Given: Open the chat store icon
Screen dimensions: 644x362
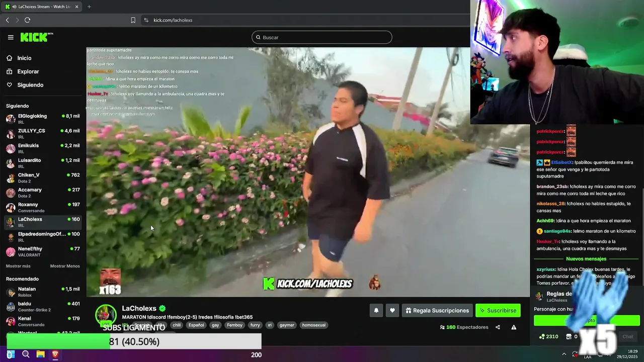Looking at the screenshot, I should [569, 336].
